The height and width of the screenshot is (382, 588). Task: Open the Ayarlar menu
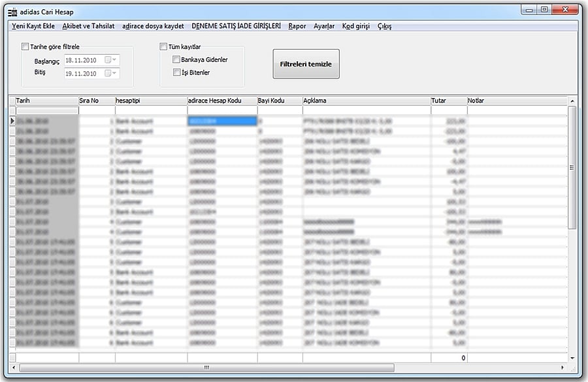[324, 26]
